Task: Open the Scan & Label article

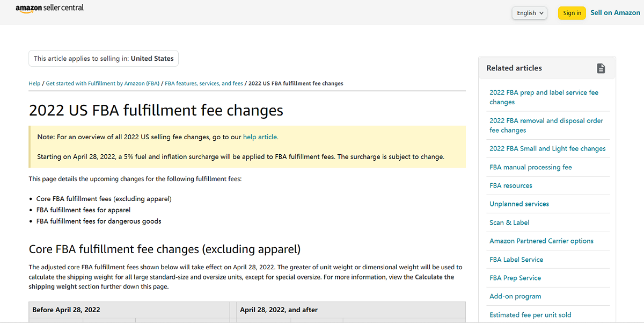Action: click(509, 222)
